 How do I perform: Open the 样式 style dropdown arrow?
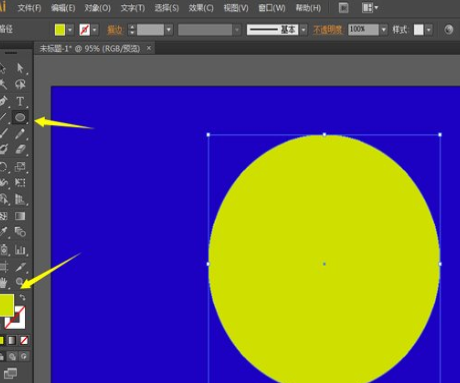tap(429, 30)
